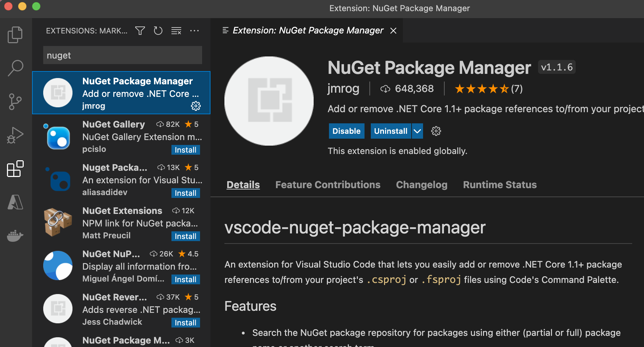Open the Explorer view in activity bar
This screenshot has height=347, width=644.
tap(15, 35)
